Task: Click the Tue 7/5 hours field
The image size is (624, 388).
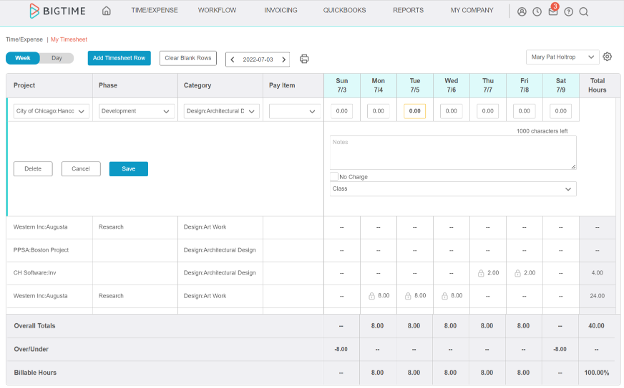Action: pos(415,111)
